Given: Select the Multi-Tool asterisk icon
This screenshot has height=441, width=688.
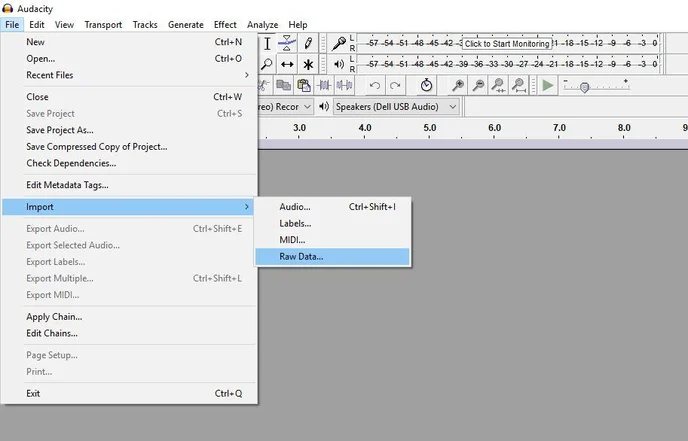Looking at the screenshot, I should click(x=308, y=65).
